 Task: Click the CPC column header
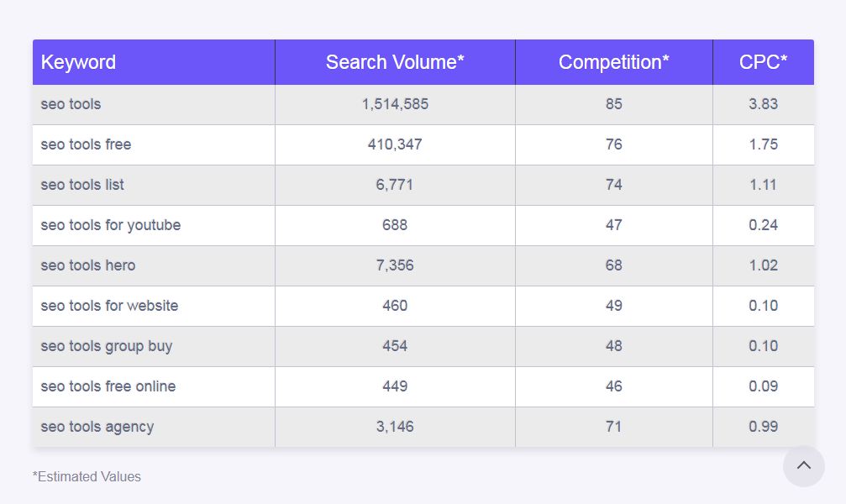point(763,62)
